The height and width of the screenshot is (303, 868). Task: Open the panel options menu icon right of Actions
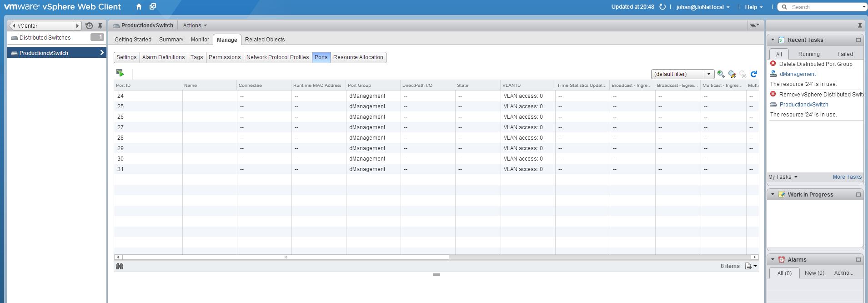(x=754, y=25)
